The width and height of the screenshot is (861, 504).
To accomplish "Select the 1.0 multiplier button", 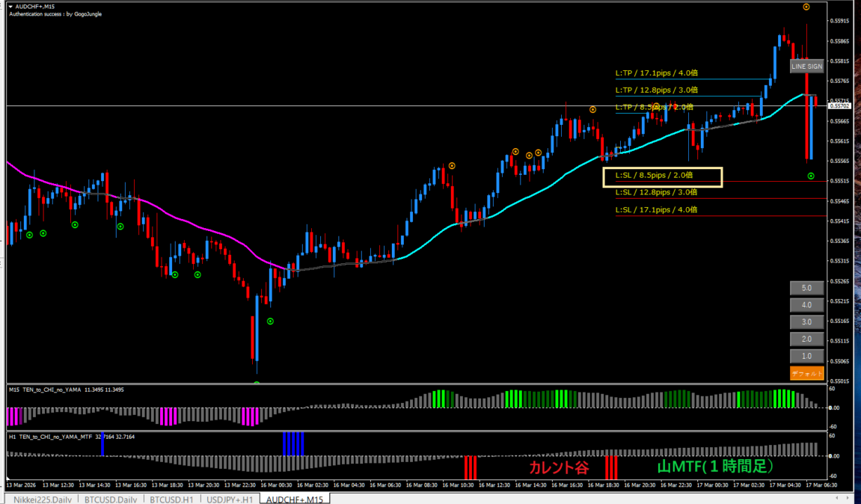I will tap(806, 357).
